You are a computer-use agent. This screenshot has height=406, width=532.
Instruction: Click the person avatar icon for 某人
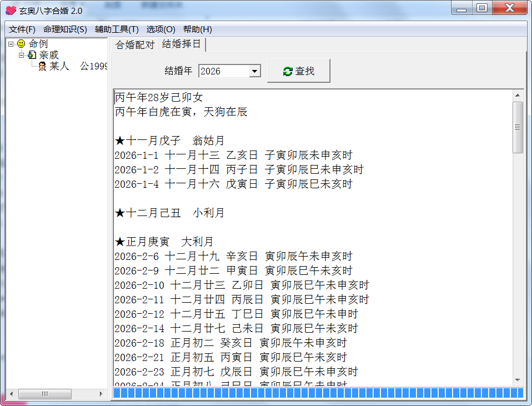(42, 66)
